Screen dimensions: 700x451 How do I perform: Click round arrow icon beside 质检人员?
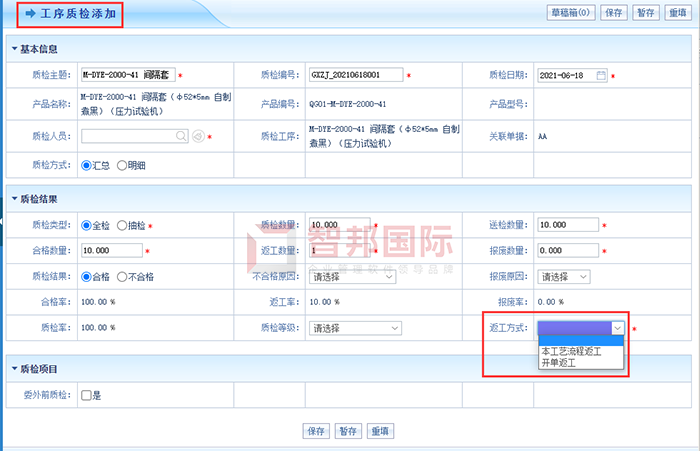[198, 136]
